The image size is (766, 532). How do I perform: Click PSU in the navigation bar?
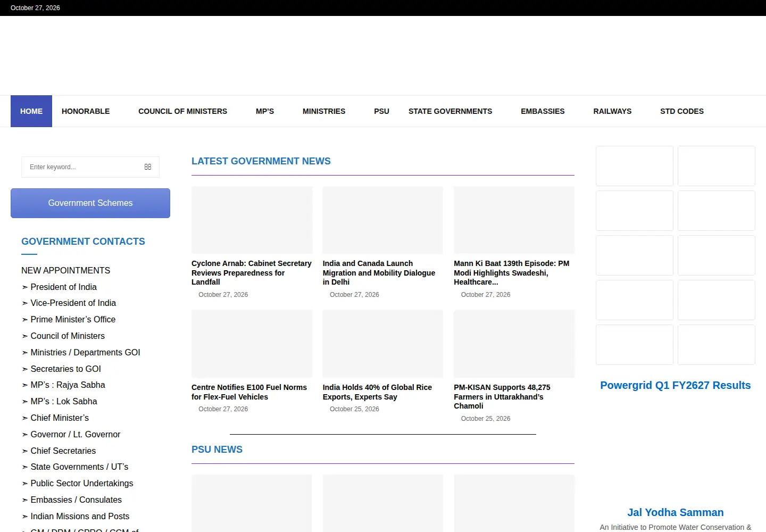click(381, 111)
